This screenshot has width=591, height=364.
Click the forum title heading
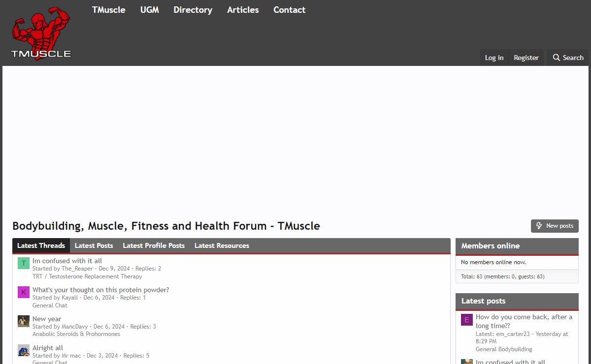tap(166, 226)
